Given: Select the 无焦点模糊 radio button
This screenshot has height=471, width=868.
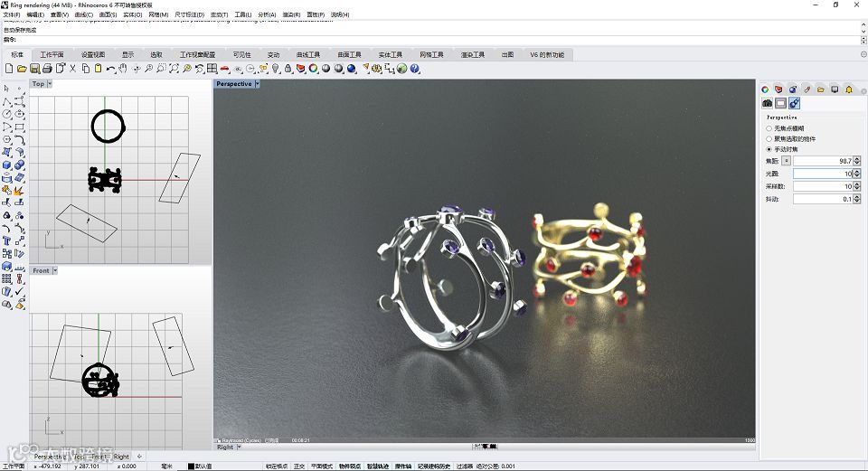Looking at the screenshot, I should (x=769, y=128).
